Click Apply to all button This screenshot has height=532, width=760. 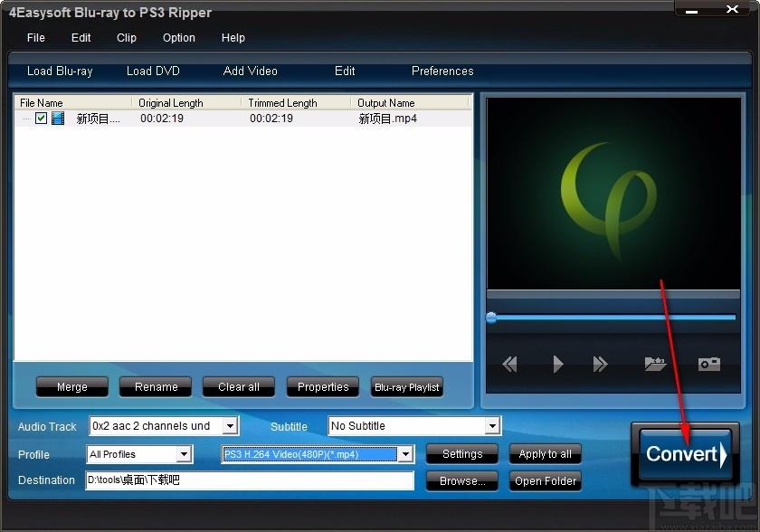[546, 454]
